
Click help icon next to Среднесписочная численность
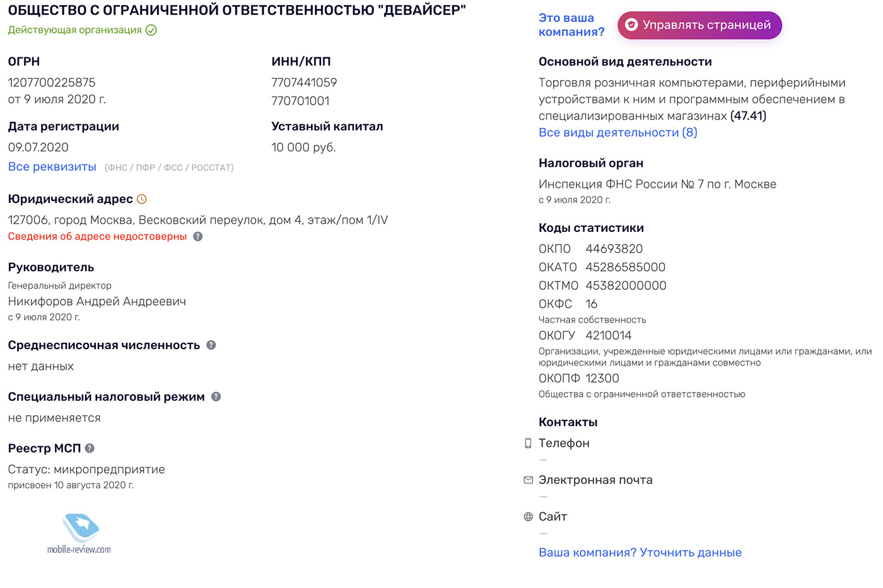[211, 345]
